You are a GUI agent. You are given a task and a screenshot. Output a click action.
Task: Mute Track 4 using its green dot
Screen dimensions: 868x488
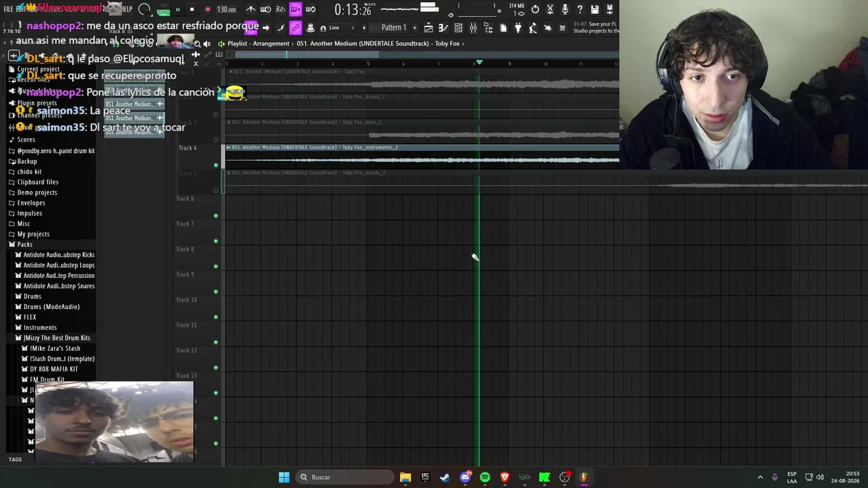coord(216,165)
